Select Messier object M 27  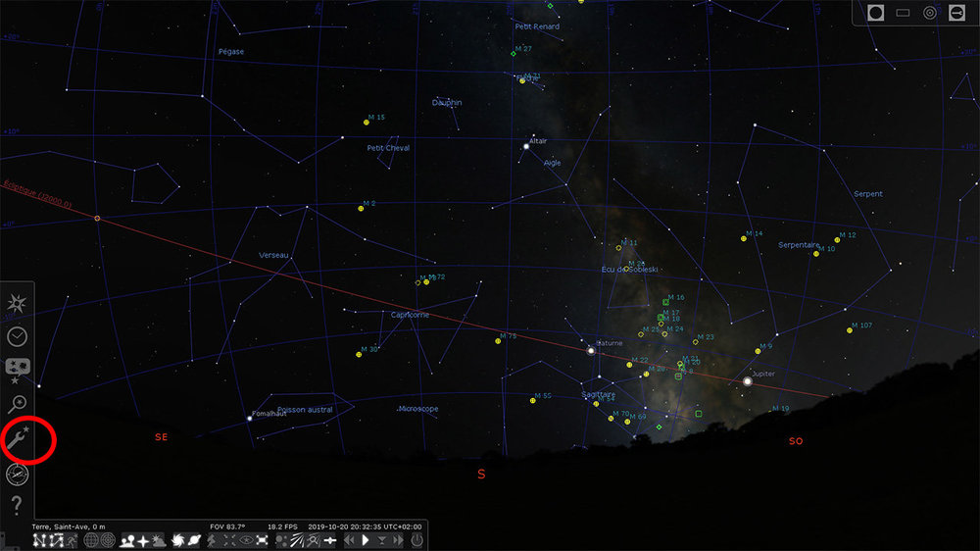pos(514,54)
